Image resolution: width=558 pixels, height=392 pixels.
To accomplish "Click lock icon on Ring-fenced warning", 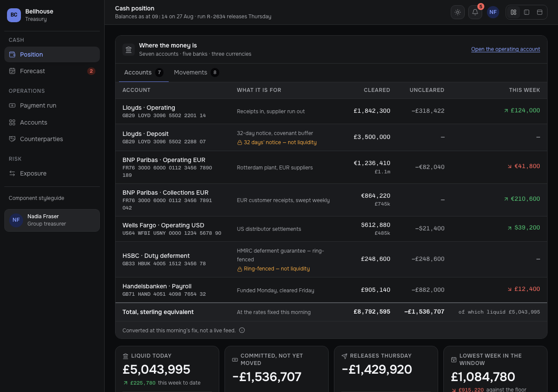I will click(x=239, y=269).
